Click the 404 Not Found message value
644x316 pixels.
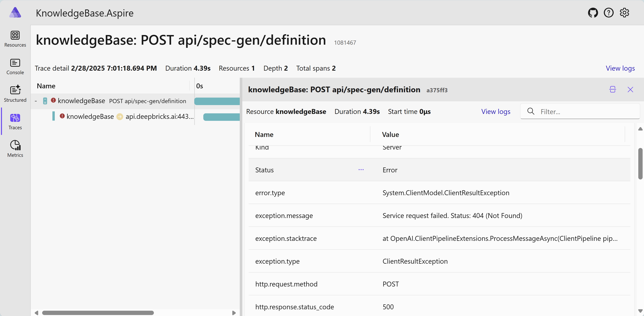coord(452,216)
